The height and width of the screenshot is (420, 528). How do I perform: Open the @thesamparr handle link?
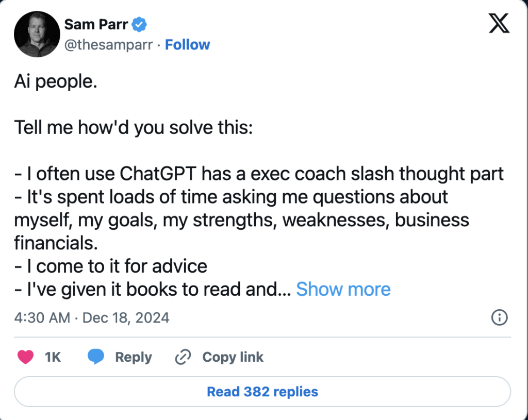[x=108, y=45]
